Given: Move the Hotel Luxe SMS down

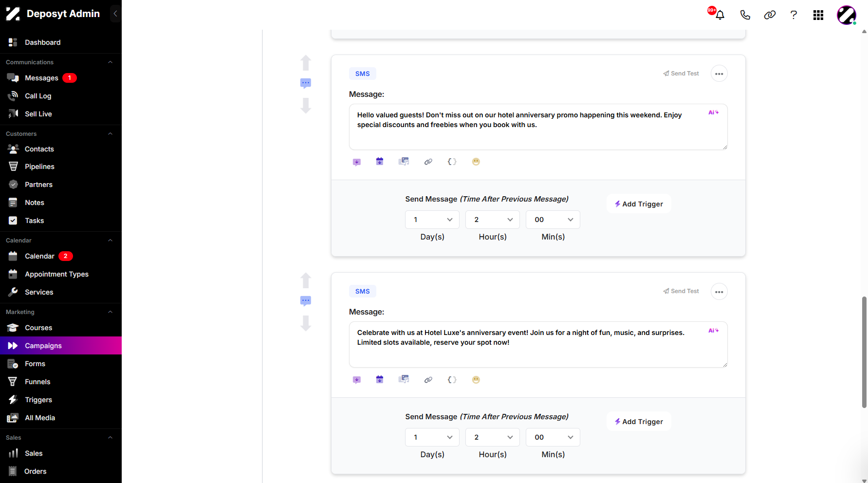Looking at the screenshot, I should point(306,323).
